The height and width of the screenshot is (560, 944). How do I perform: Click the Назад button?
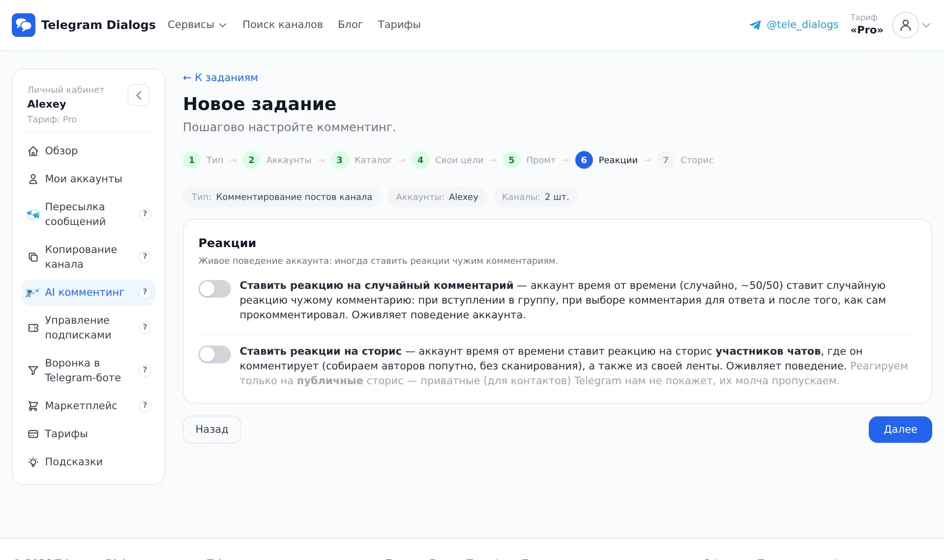[212, 430]
